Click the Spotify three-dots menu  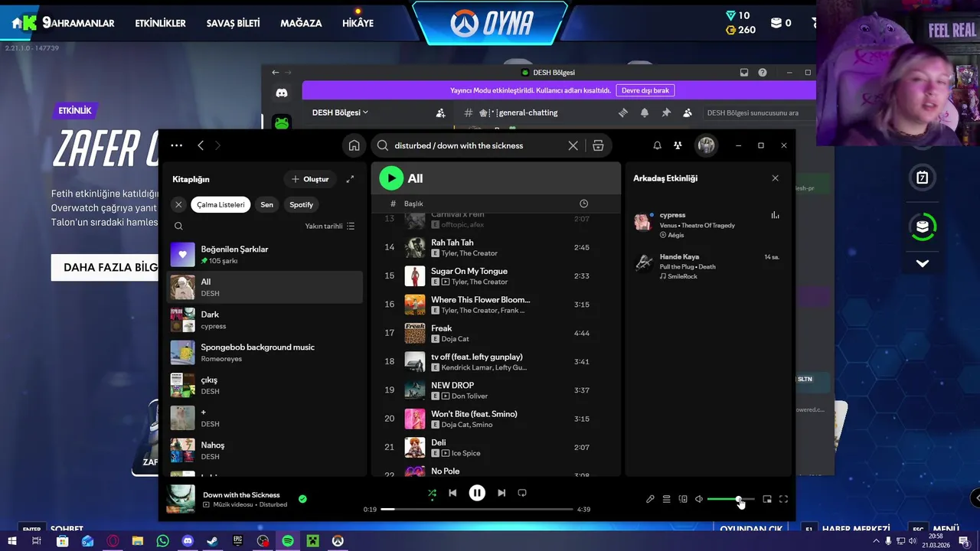pyautogui.click(x=177, y=145)
